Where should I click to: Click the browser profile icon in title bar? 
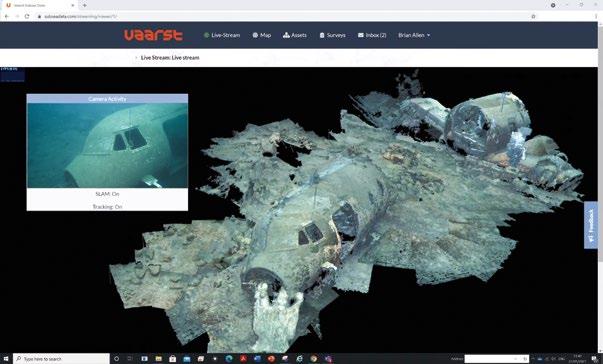[x=553, y=5]
